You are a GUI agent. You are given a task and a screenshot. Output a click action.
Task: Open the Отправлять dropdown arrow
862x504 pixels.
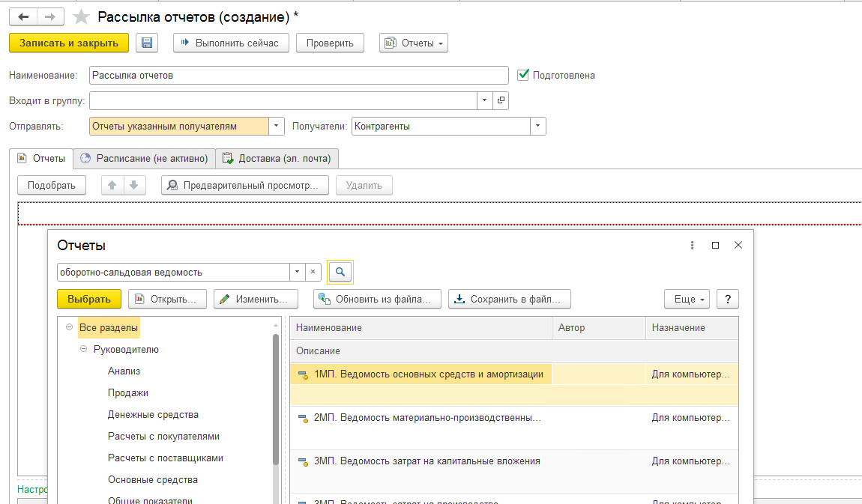(276, 127)
